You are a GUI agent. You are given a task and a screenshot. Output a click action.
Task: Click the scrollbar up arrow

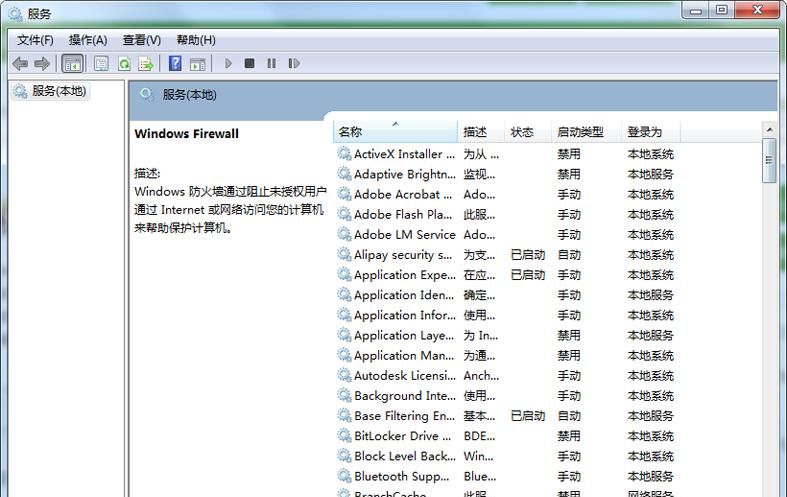coord(769,130)
